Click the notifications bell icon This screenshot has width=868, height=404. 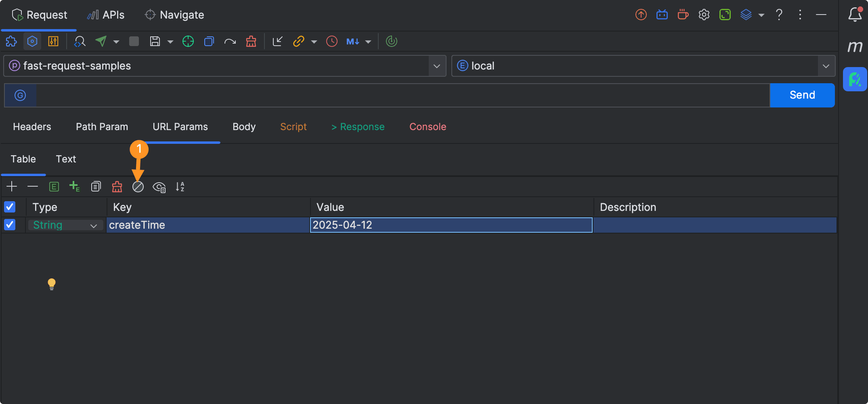[855, 15]
